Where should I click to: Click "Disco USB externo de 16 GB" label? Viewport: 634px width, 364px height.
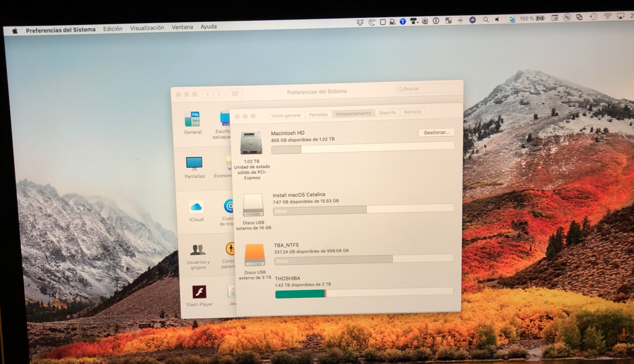254,225
